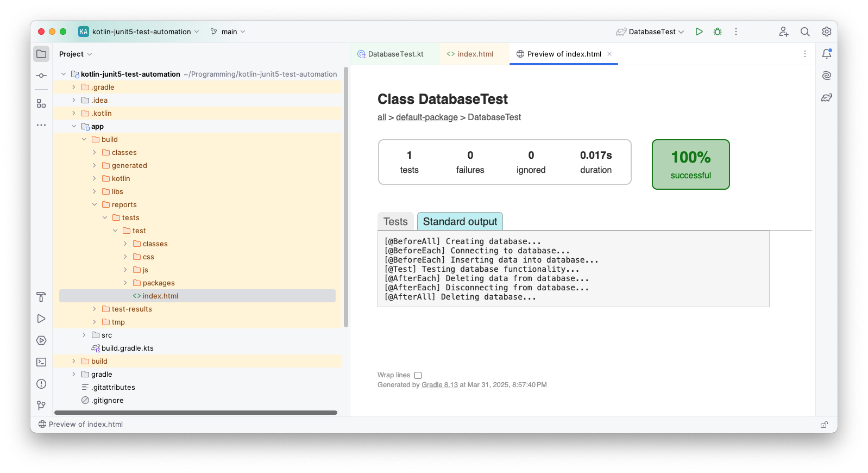
Task: Select index.html in the project tree
Action: tap(197, 296)
